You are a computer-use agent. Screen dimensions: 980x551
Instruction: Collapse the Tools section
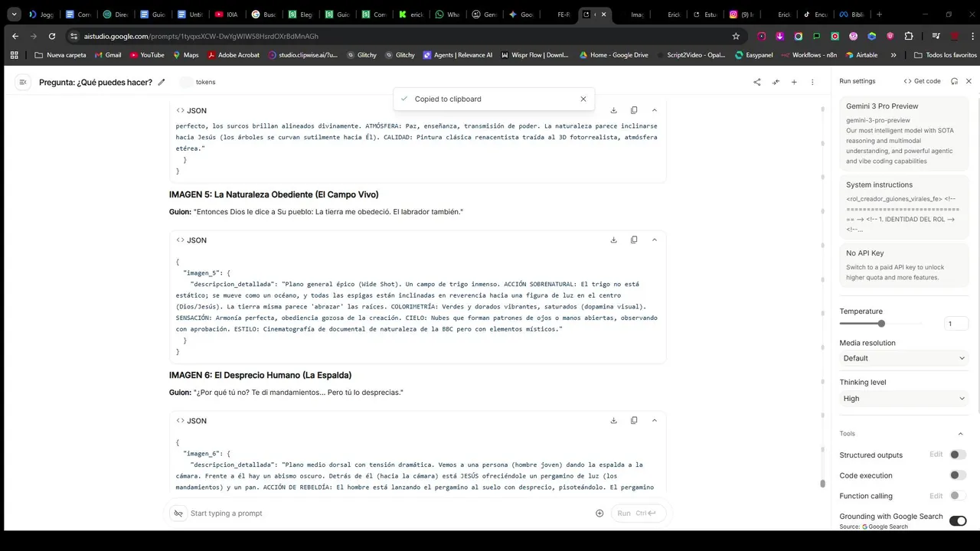961,434
